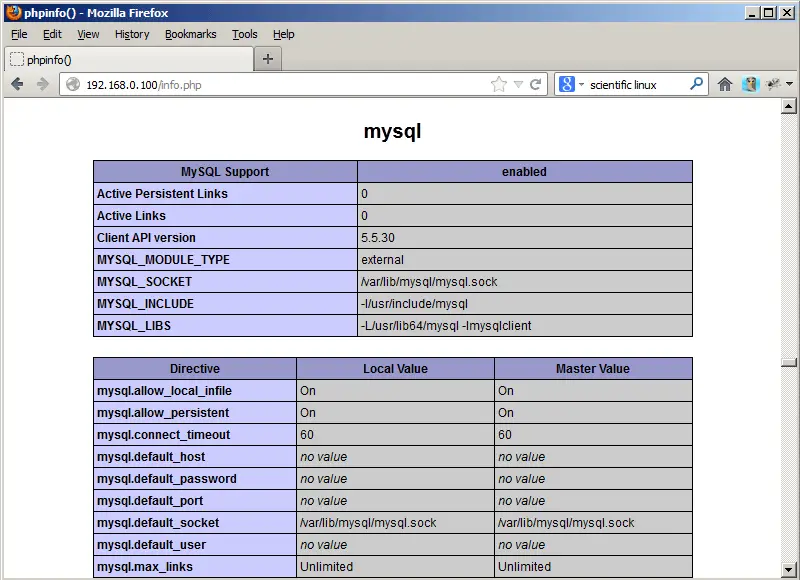Click the site identity globe icon
Screen dimensions: 800x580
73,84
